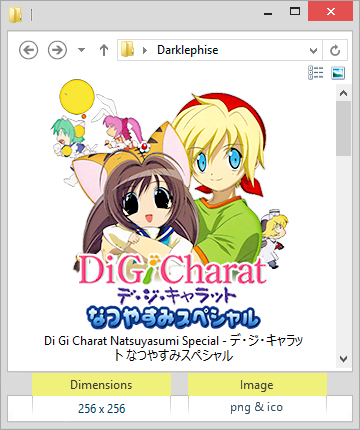Open the address bar history dropdown
The width and height of the screenshot is (360, 430).
pos(313,51)
